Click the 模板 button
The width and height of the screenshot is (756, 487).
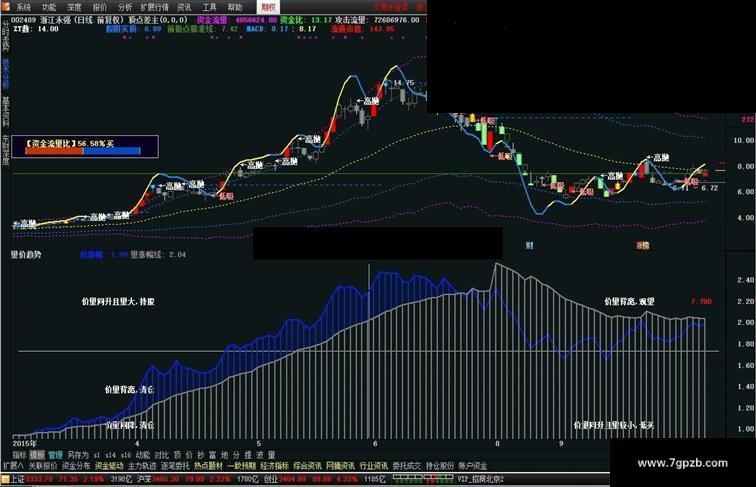point(37,455)
